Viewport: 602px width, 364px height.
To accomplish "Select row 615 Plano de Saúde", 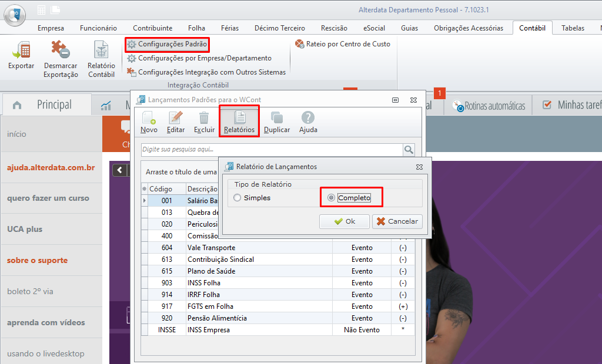I will click(x=278, y=271).
